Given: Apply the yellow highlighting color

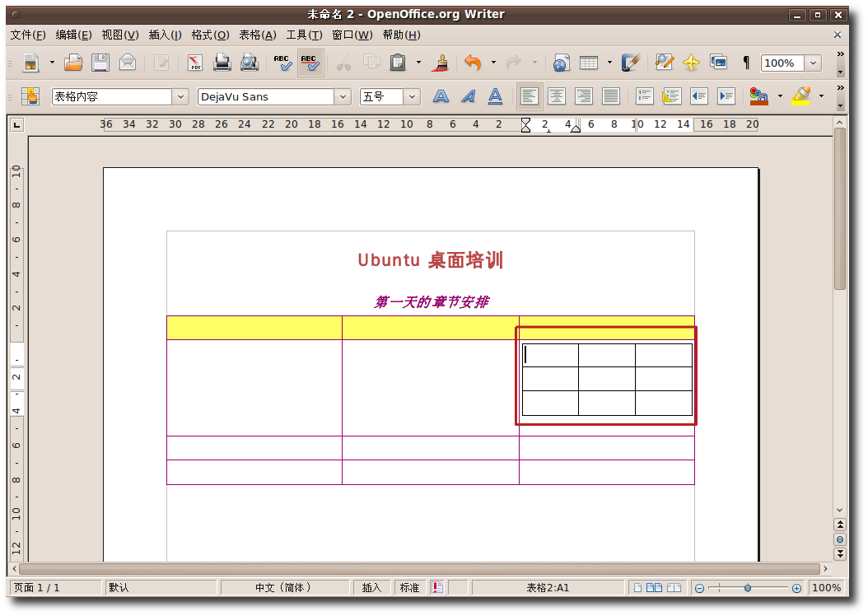Looking at the screenshot, I should 801,96.
